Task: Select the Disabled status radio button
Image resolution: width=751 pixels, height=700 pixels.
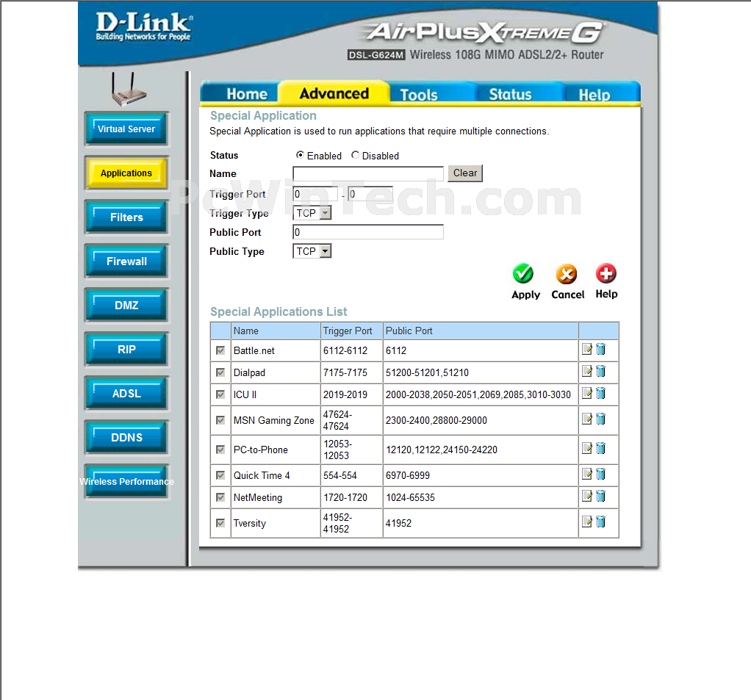Action: coord(355,155)
